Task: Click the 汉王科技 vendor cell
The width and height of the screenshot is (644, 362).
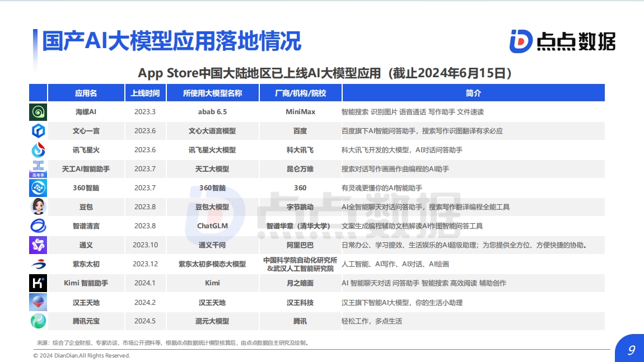Action: (x=301, y=303)
